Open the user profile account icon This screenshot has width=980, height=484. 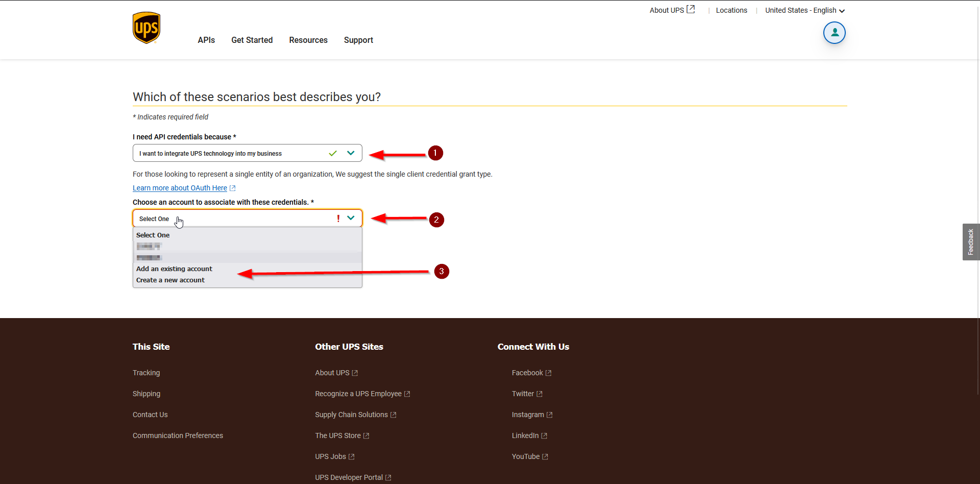(835, 33)
